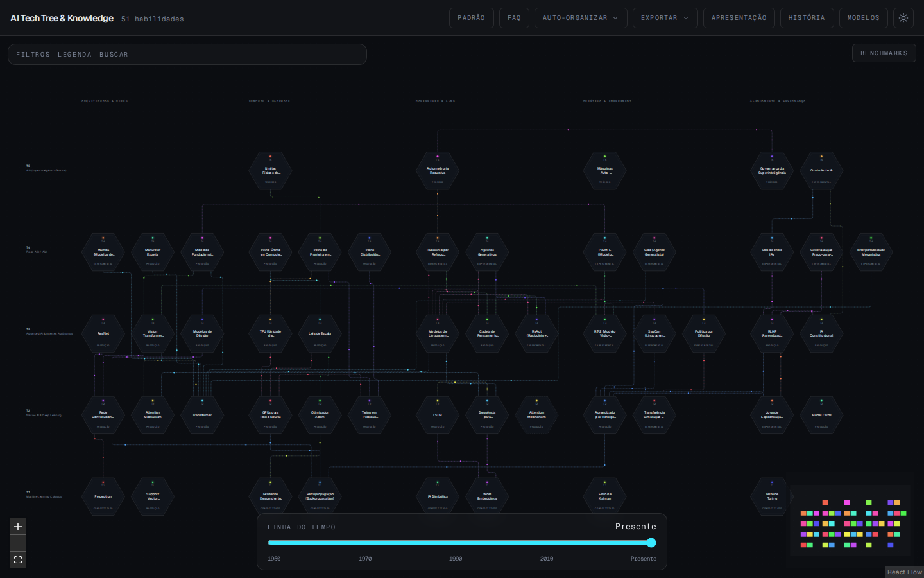Screen dimensions: 924x578
Task: Click the Padrão button
Action: (x=472, y=18)
